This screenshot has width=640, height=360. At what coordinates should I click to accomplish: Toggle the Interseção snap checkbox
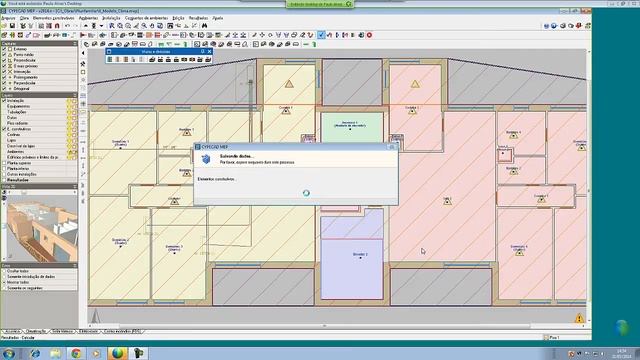(4, 71)
